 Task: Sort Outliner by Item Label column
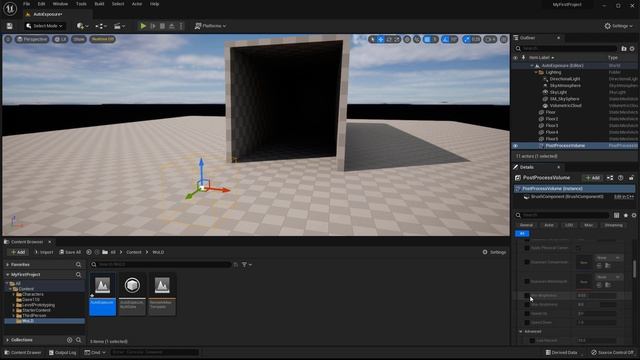coord(541,58)
